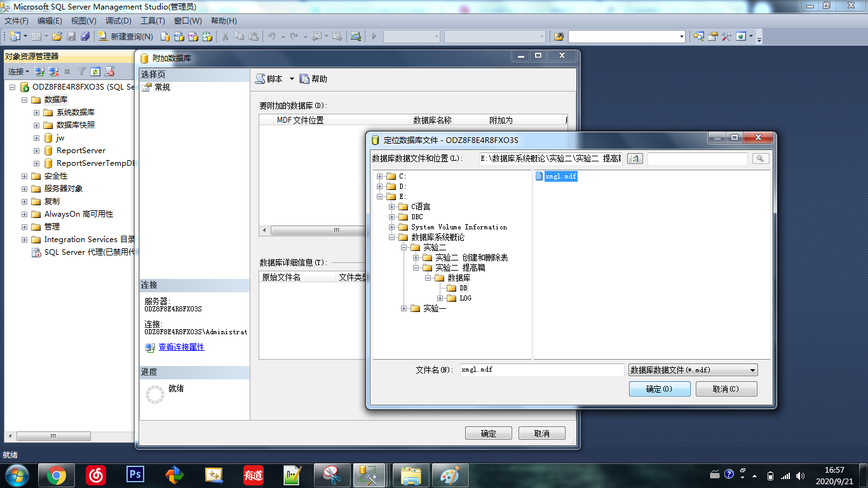Expand the 系统数据库 node
The image size is (868, 488).
pyautogui.click(x=36, y=112)
